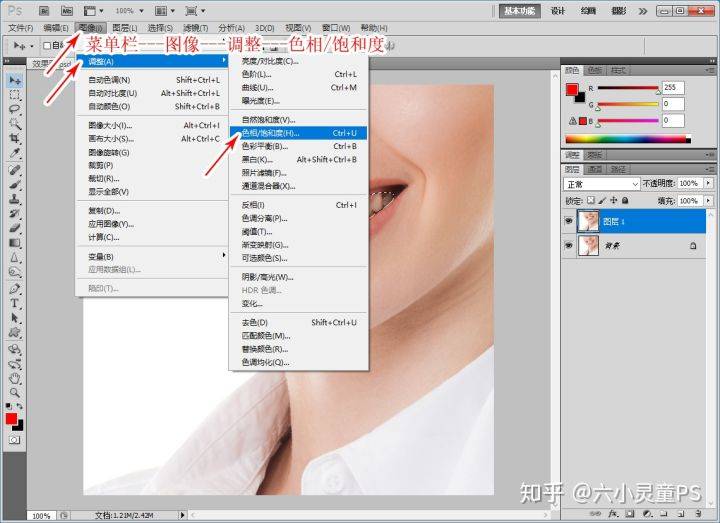Select the Zoom tool in toolbox
The height and width of the screenshot is (523, 720).
coord(14,393)
